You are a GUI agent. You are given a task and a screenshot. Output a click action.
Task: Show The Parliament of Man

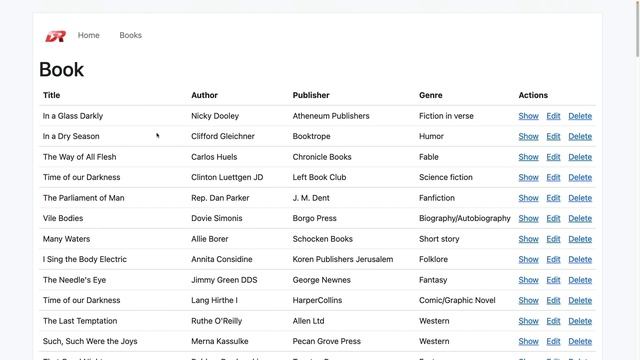(529, 198)
